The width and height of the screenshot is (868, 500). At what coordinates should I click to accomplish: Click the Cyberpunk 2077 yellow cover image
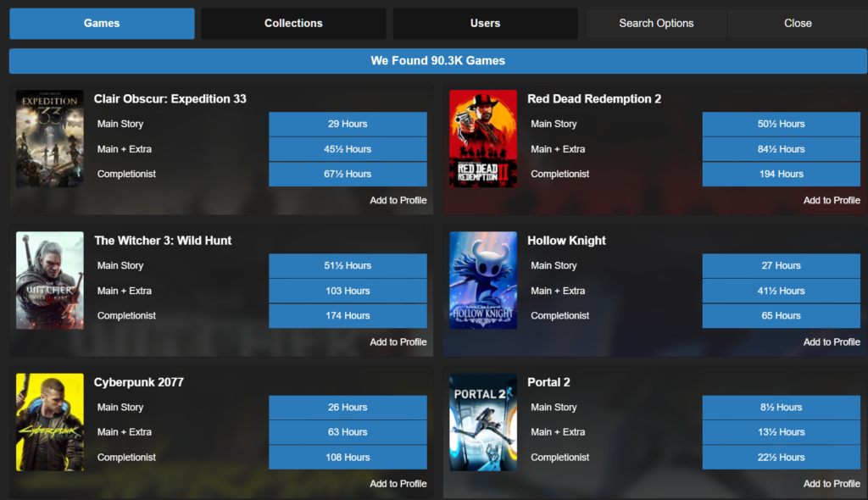(x=49, y=422)
